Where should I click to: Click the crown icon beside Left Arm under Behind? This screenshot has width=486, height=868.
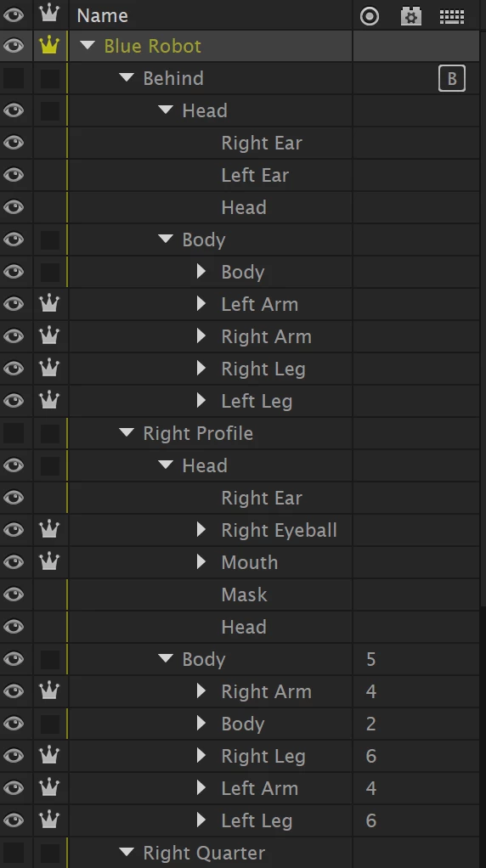[x=49, y=303]
